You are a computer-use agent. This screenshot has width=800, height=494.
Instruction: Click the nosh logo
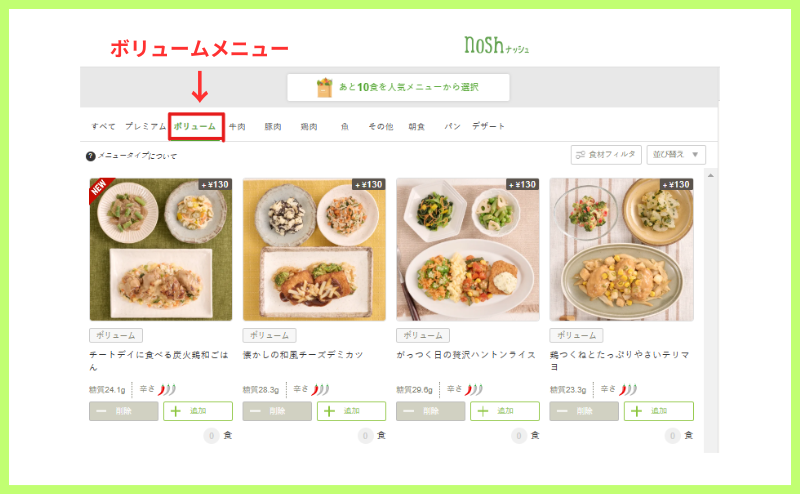click(496, 45)
